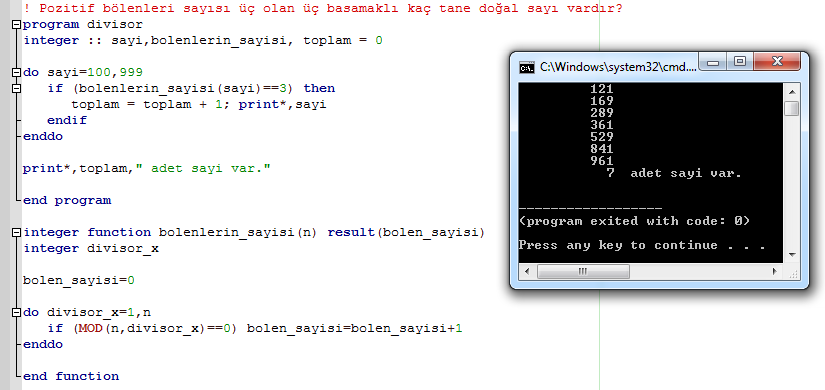The width and height of the screenshot is (825, 390).
Task: Click the 'program divisor' code line
Action: tap(83, 24)
